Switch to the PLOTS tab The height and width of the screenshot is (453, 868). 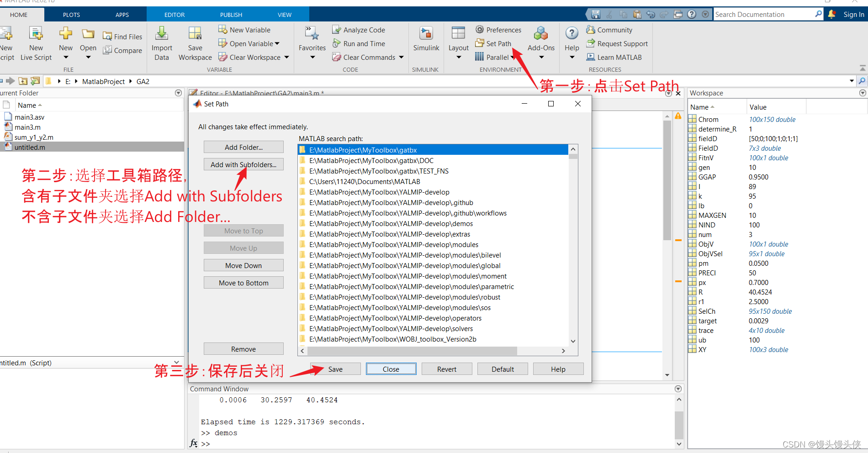(x=71, y=15)
